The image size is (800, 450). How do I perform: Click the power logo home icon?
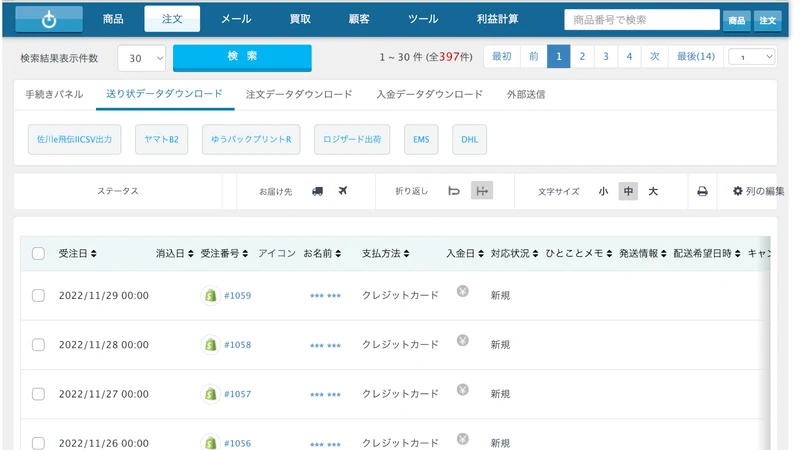pyautogui.click(x=49, y=19)
